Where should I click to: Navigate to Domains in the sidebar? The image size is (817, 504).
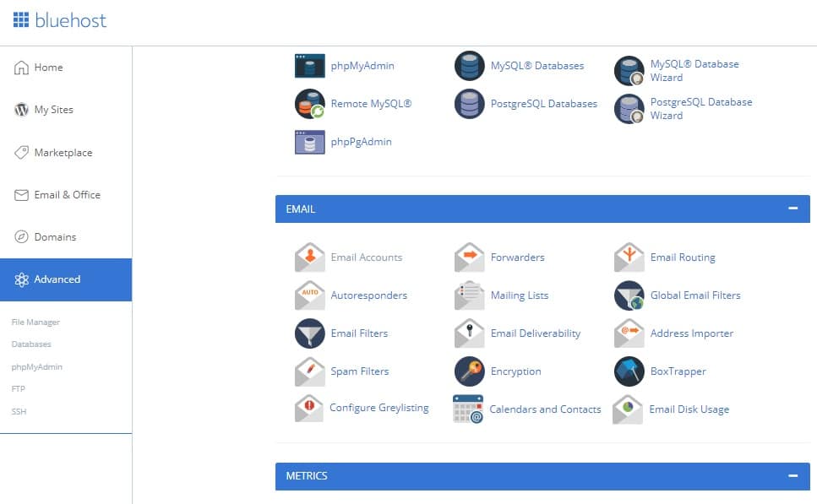coord(66,237)
